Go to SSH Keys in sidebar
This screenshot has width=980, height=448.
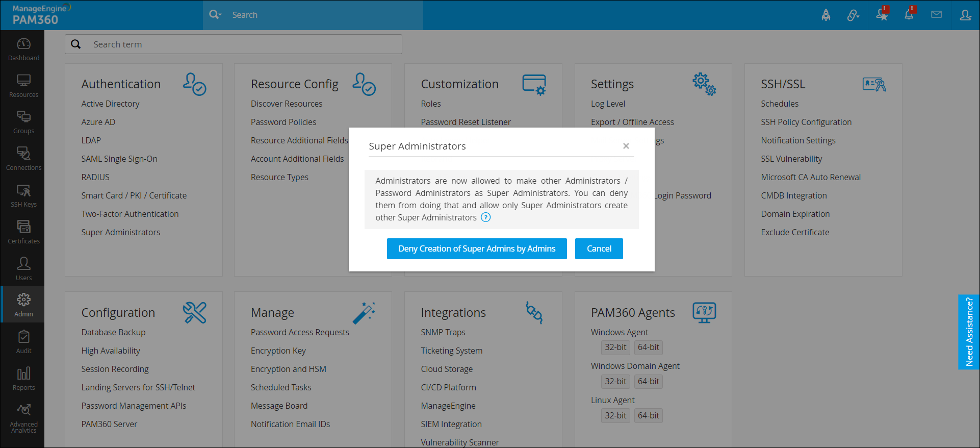click(23, 196)
